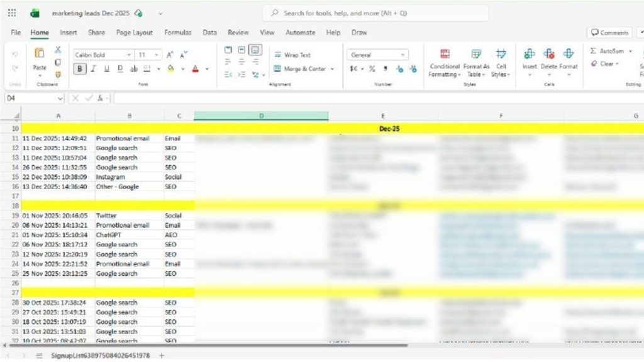
Task: Click the insert function fx icon
Action: tap(100, 98)
